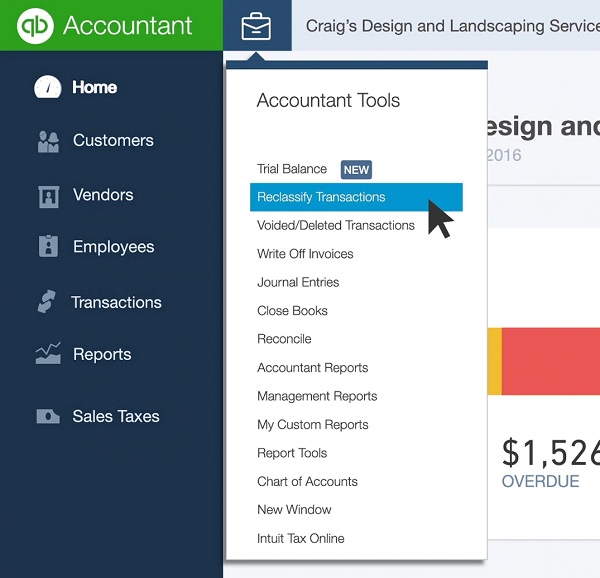
Task: Select Trial Balance from Accountant Tools
Action: (x=292, y=169)
